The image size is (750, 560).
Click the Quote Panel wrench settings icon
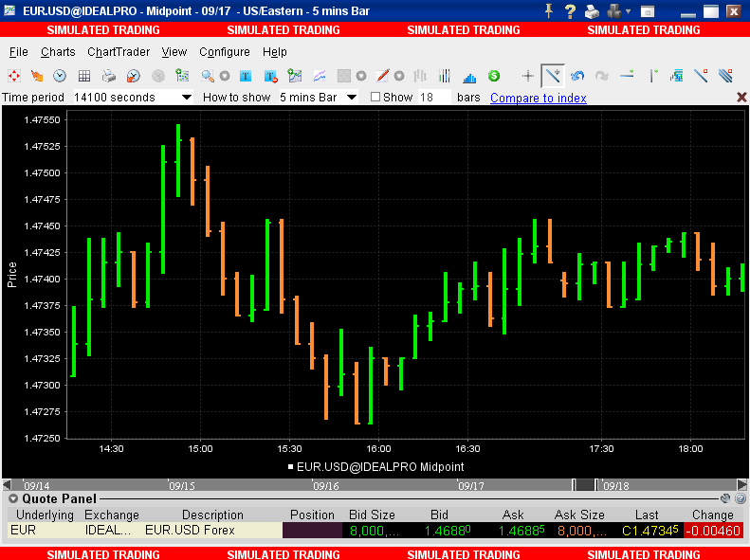tap(725, 498)
